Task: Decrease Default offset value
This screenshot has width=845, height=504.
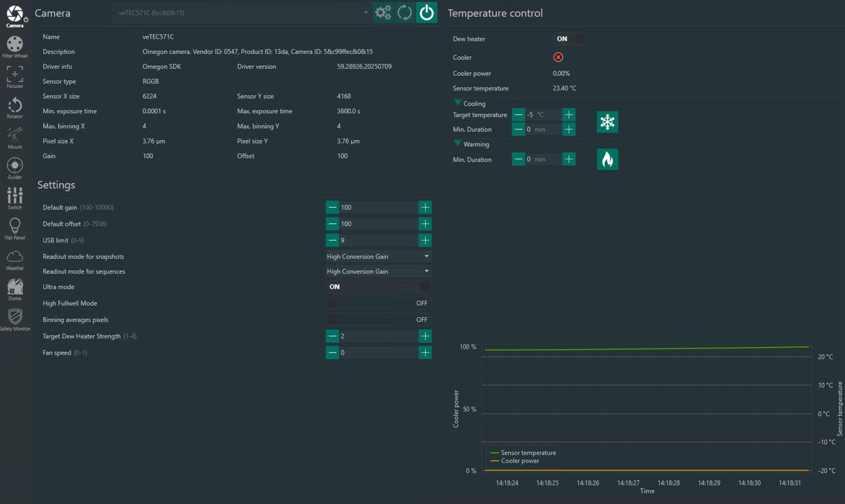Action: (332, 224)
